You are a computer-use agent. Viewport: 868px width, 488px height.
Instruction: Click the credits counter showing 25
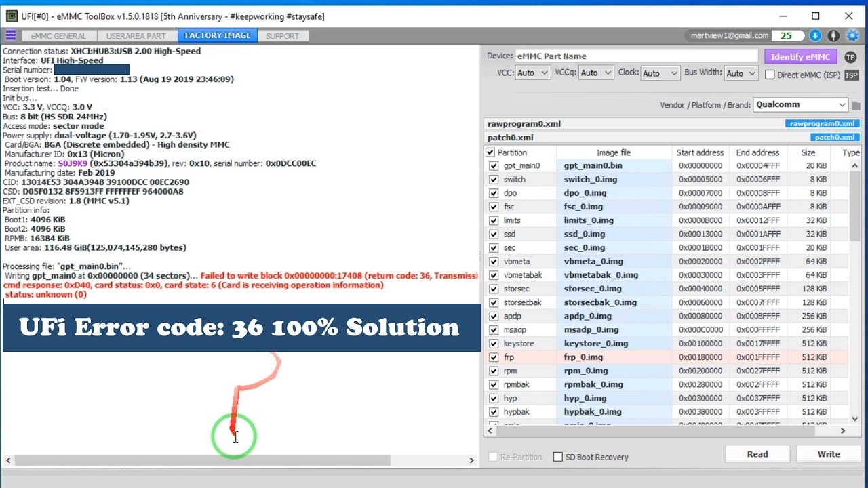click(x=787, y=36)
